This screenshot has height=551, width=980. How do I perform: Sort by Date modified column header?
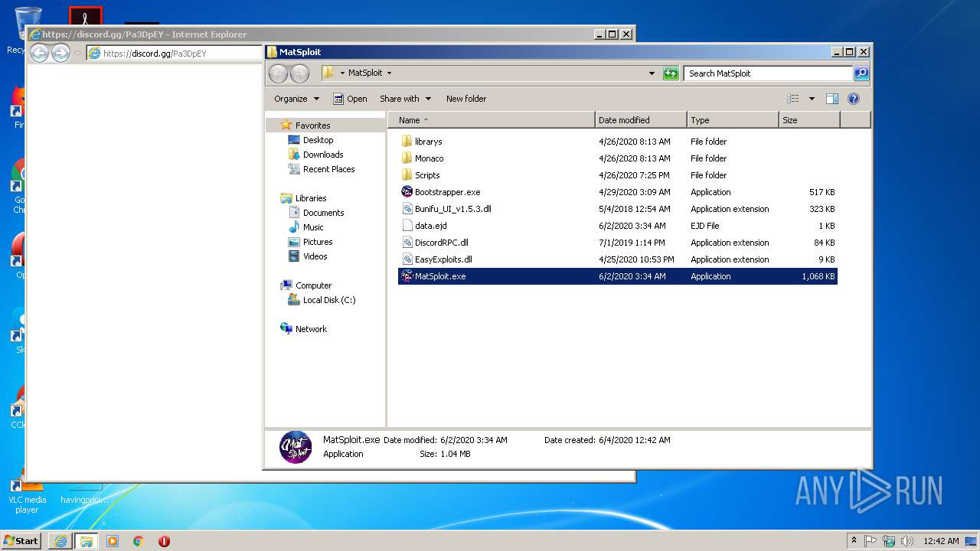coord(641,120)
